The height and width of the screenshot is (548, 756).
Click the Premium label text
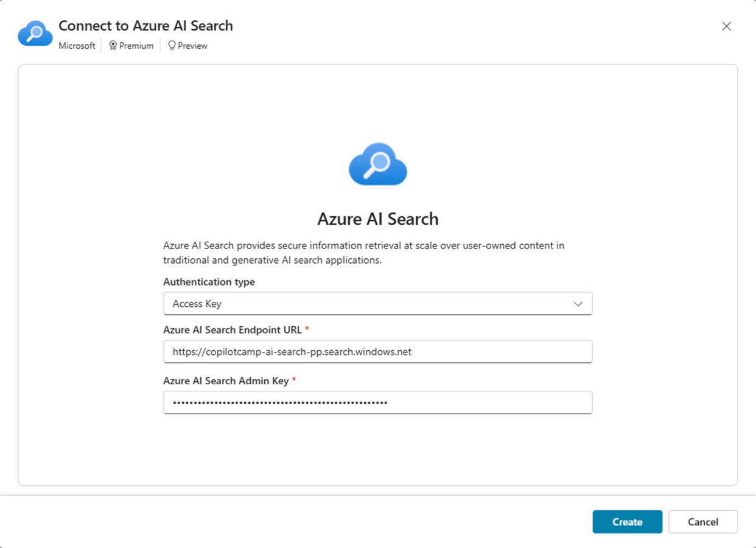pyautogui.click(x=136, y=46)
